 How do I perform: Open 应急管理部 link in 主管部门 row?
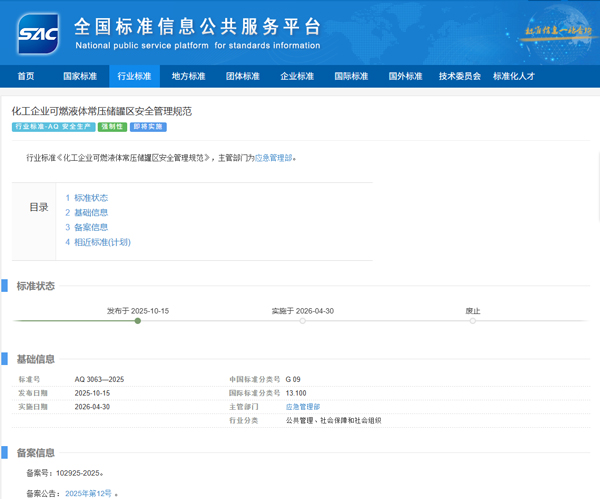[x=303, y=407]
